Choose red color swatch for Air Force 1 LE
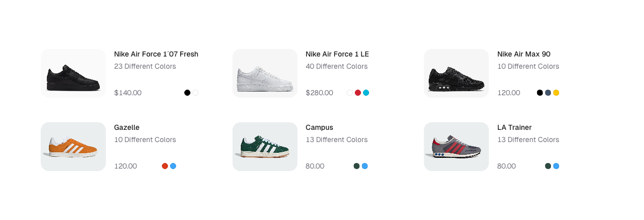This screenshot has height=220, width=644. pos(358,93)
